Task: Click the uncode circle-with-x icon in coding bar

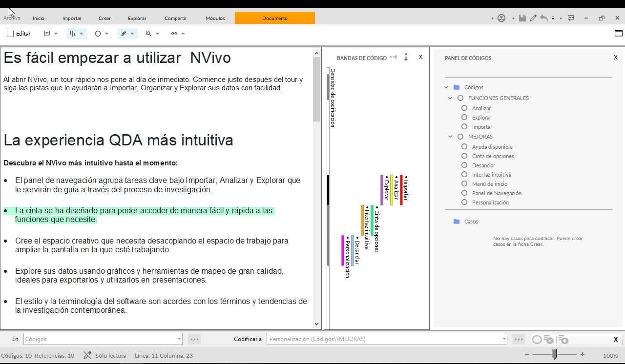Action: coord(548,340)
